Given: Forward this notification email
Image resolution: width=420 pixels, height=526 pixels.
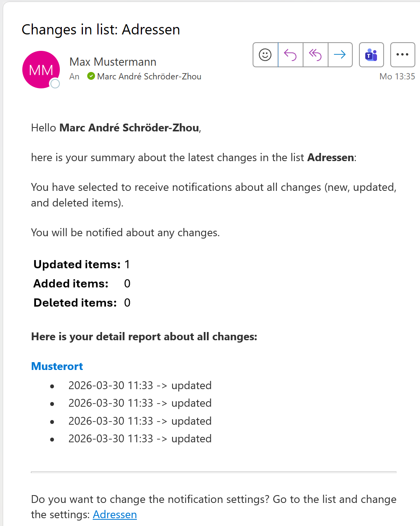Looking at the screenshot, I should (x=340, y=55).
